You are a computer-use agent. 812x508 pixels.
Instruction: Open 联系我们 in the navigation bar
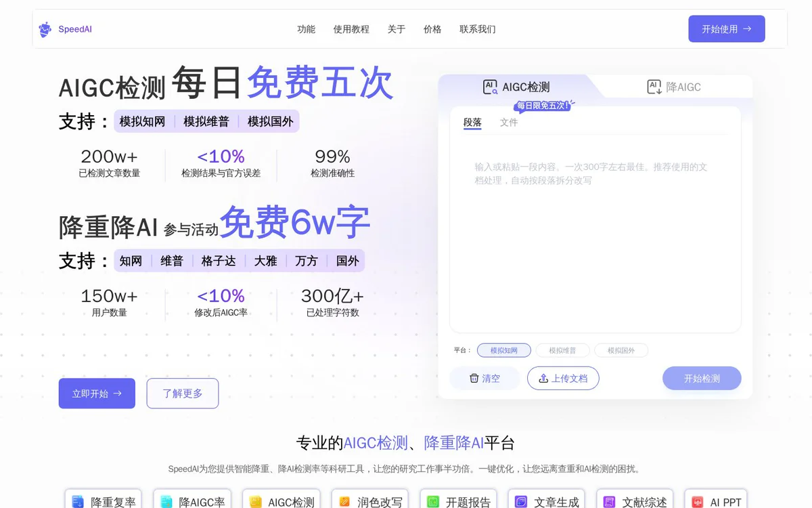[x=478, y=29]
